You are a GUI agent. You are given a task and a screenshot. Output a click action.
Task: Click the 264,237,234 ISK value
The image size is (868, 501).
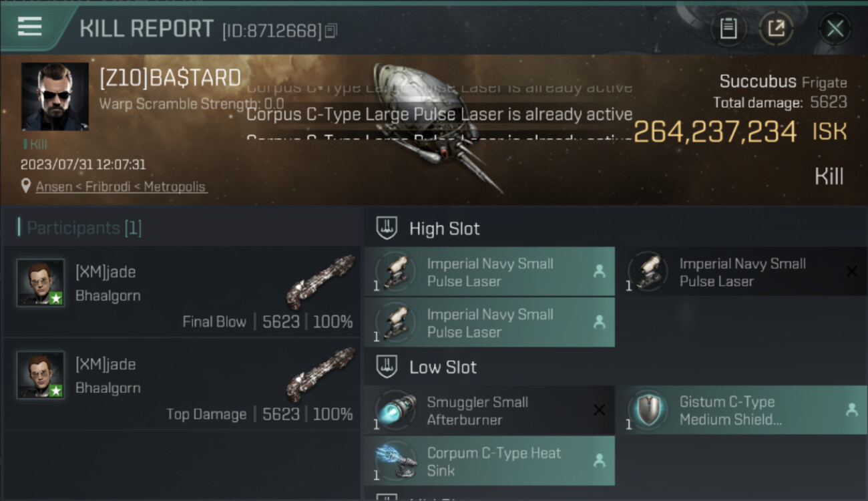point(714,132)
